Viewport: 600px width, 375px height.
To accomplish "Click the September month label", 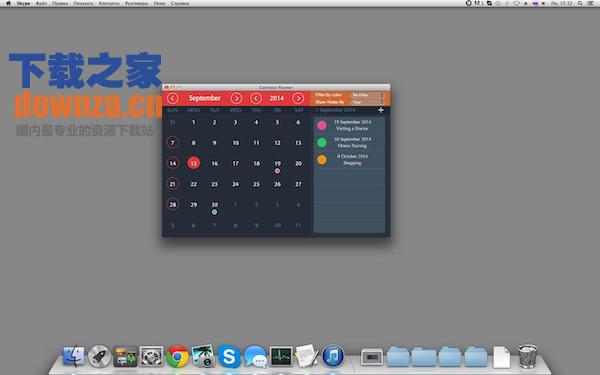I will coord(204,98).
